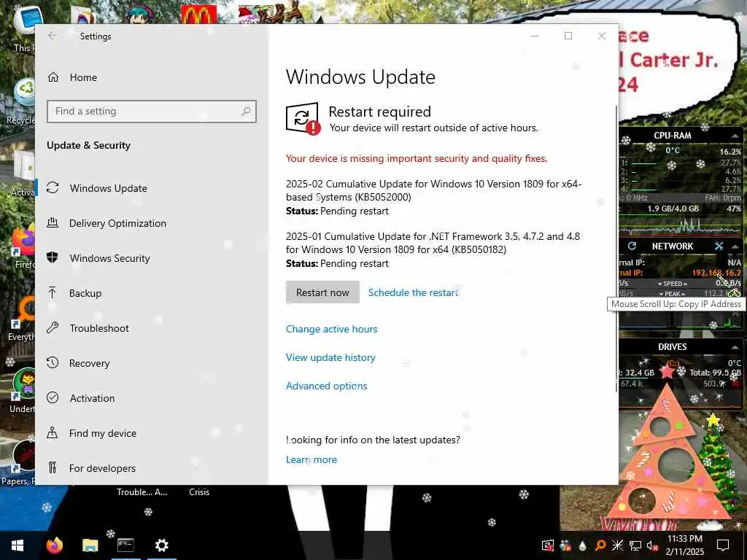Open View update history
The height and width of the screenshot is (560, 747).
[x=330, y=357]
